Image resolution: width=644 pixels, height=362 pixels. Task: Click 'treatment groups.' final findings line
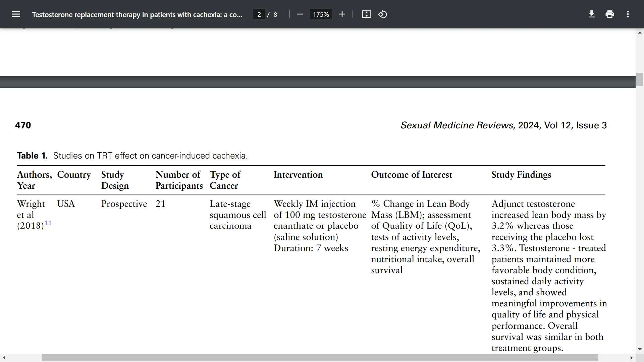[527, 348]
